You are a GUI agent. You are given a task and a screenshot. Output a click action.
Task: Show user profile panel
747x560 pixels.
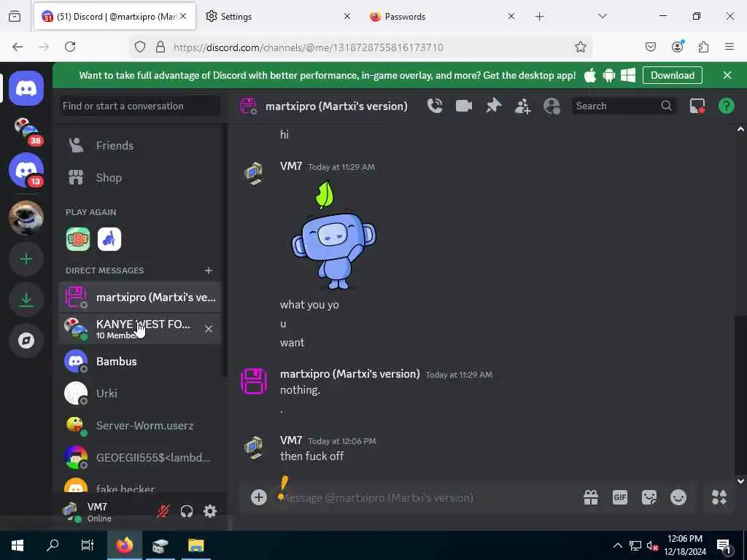(551, 106)
